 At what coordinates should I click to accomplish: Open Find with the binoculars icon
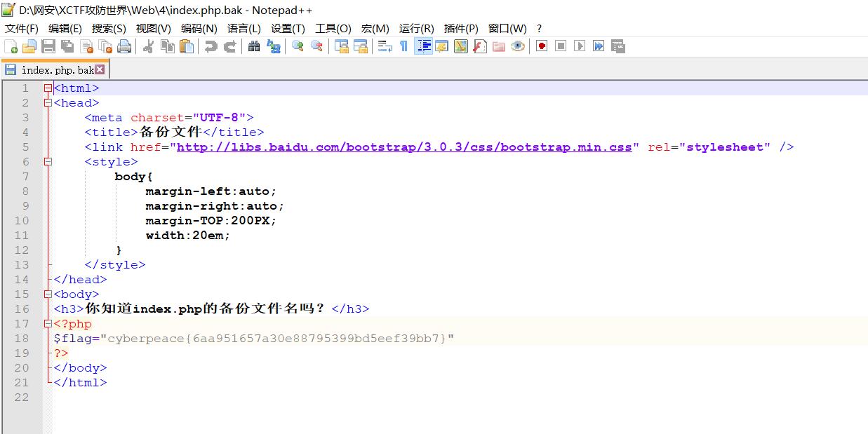[254, 46]
